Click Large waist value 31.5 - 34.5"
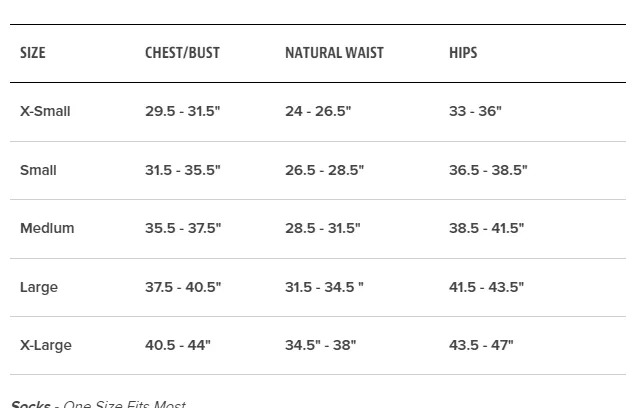The height and width of the screenshot is (408, 632). (x=324, y=287)
